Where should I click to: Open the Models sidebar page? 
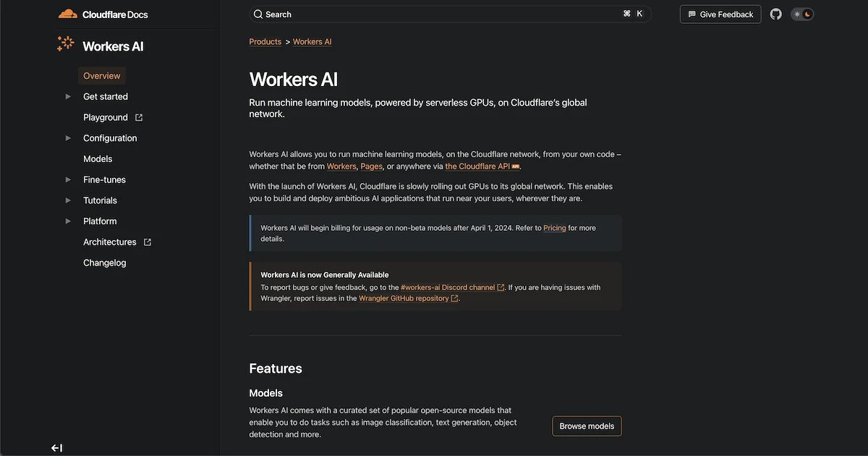click(x=98, y=159)
